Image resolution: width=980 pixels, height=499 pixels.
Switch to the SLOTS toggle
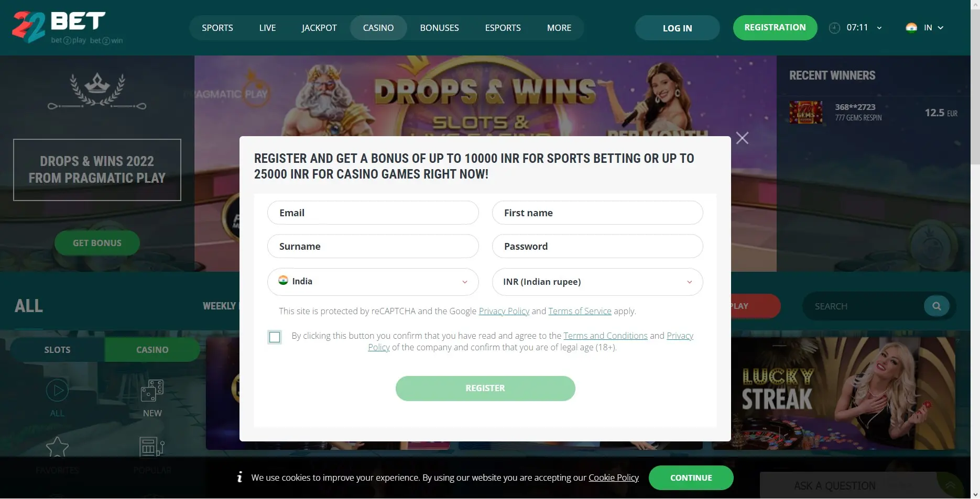57,350
